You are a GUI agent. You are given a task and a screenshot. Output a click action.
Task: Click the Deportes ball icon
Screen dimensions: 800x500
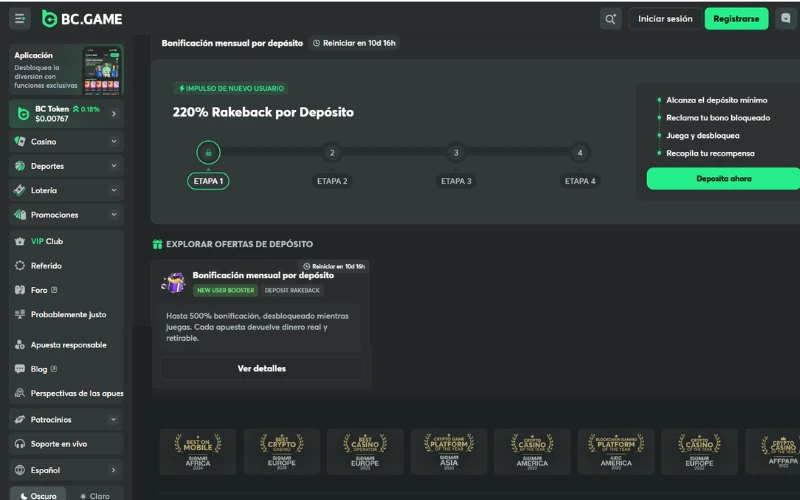[x=20, y=166]
